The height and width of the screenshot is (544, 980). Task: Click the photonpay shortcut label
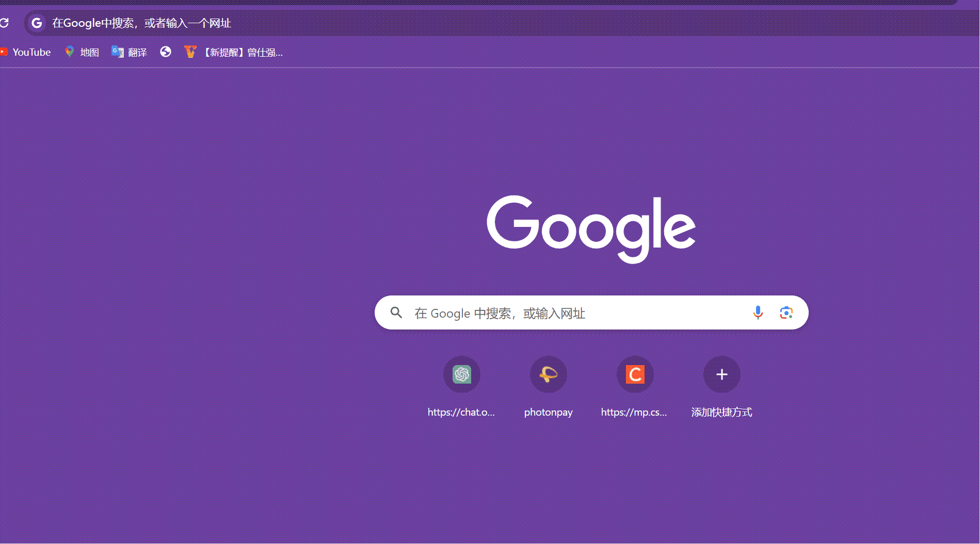click(549, 413)
